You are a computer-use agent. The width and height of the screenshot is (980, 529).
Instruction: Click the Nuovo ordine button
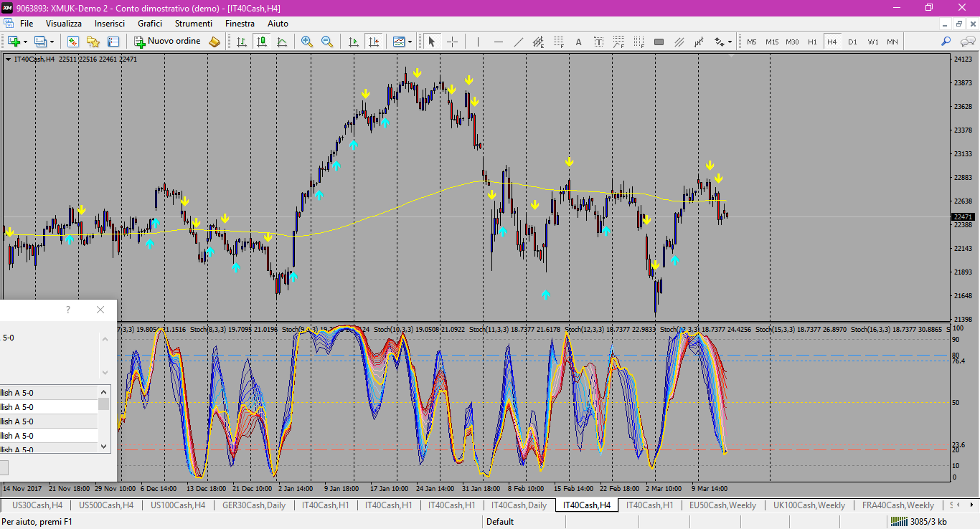[x=168, y=42]
